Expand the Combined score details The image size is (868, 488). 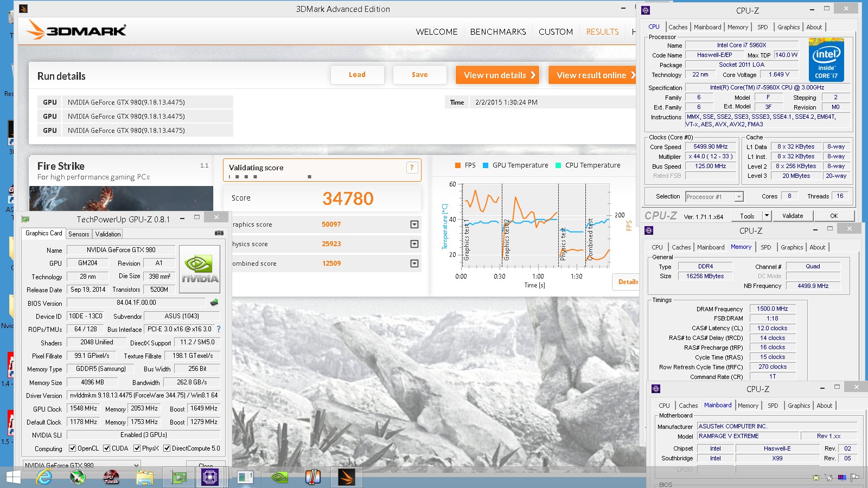(414, 264)
